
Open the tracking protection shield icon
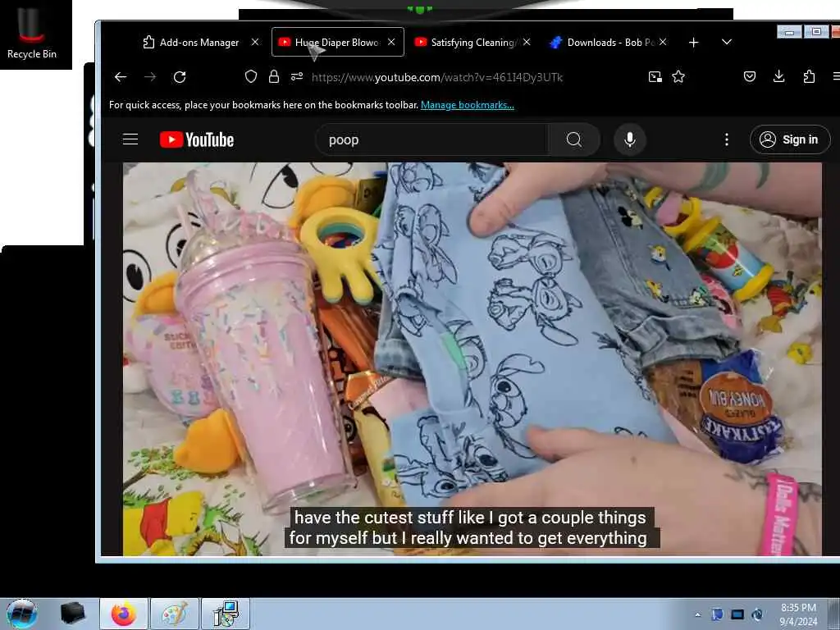(251, 76)
